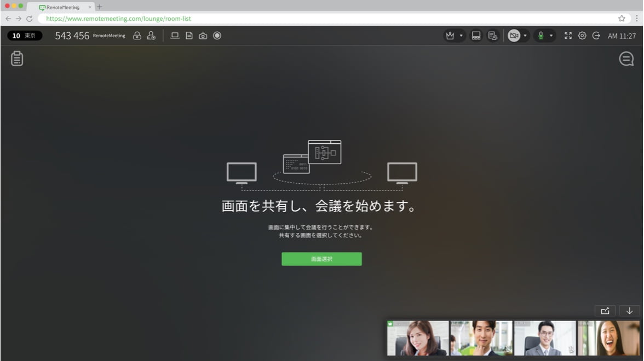Open the chat bubble panel

tap(626, 59)
